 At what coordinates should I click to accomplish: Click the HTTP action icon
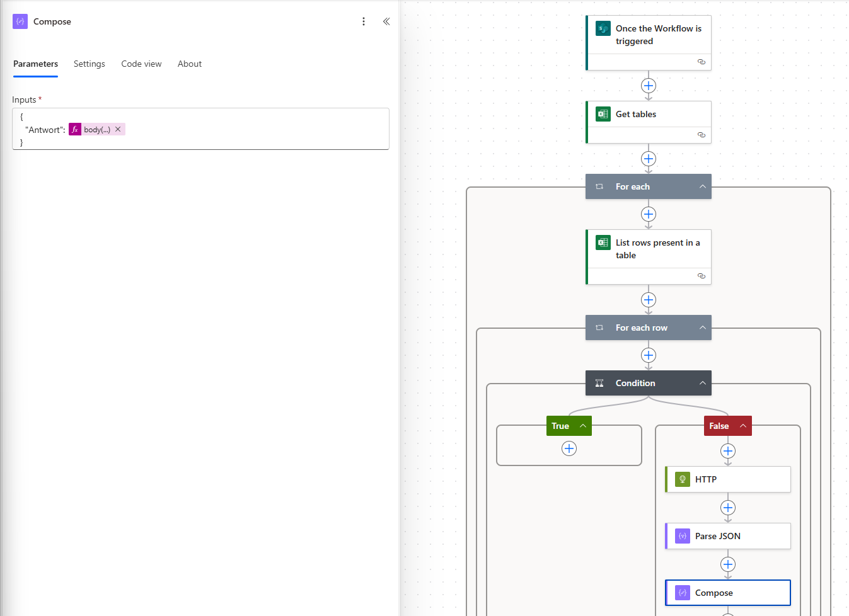[x=683, y=479]
